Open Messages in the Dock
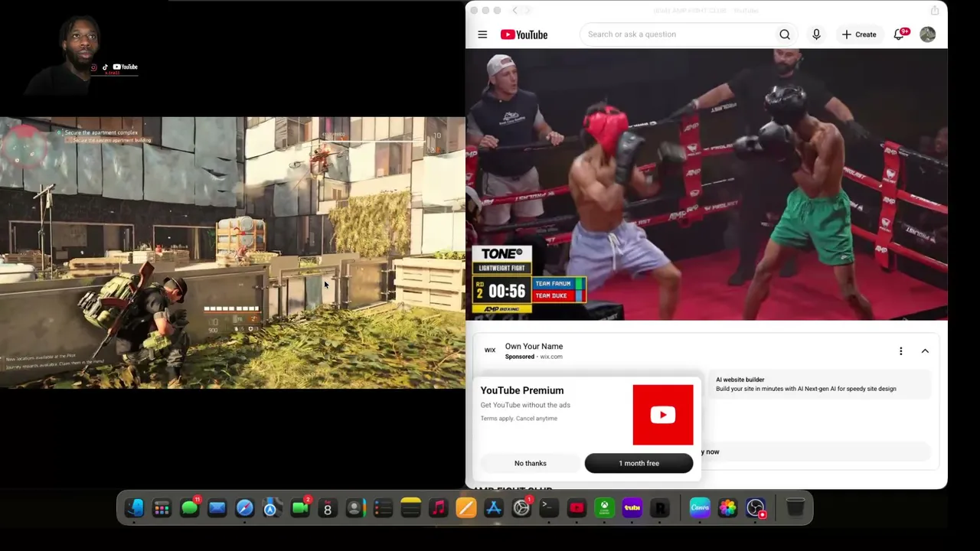Screen dimensions: 980x551 click(x=189, y=507)
